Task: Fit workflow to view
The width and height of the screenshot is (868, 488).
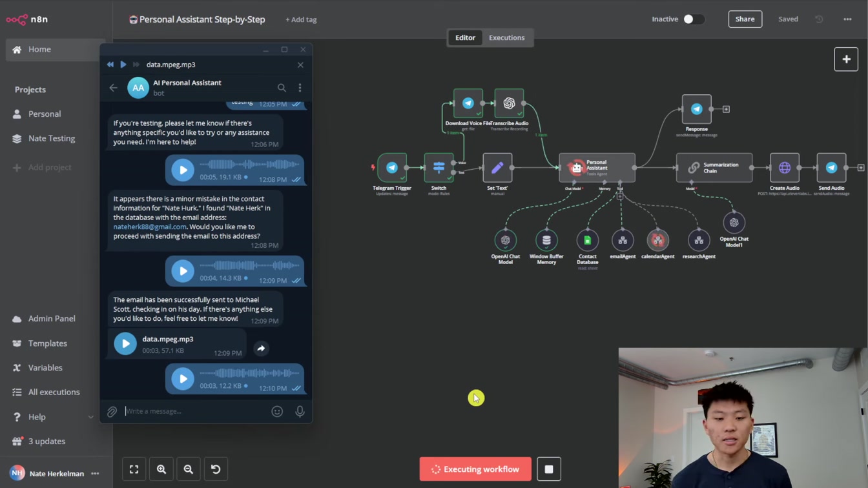Action: point(134,469)
